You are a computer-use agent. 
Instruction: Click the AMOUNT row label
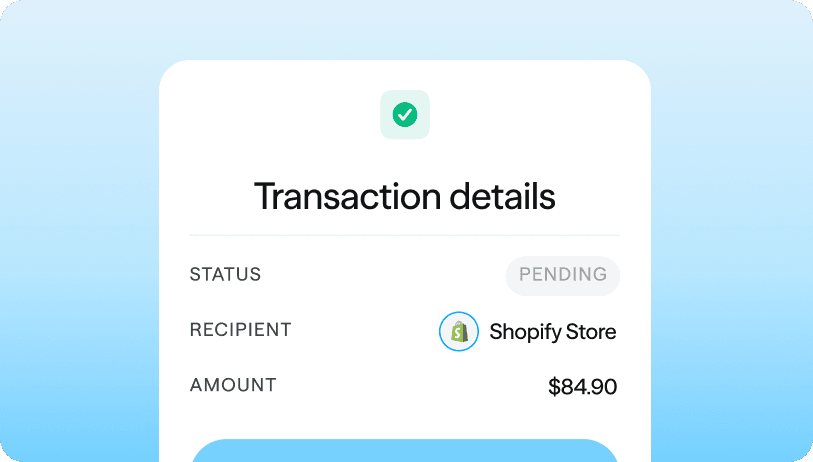233,385
